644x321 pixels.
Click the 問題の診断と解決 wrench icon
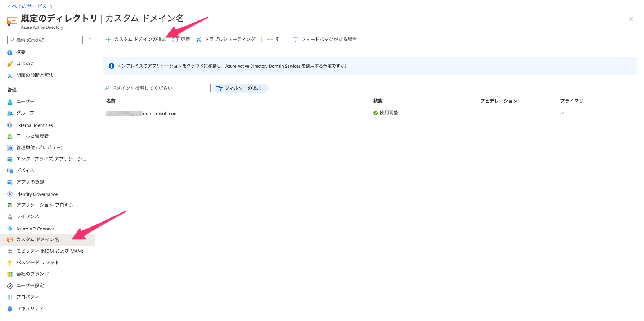[10, 75]
